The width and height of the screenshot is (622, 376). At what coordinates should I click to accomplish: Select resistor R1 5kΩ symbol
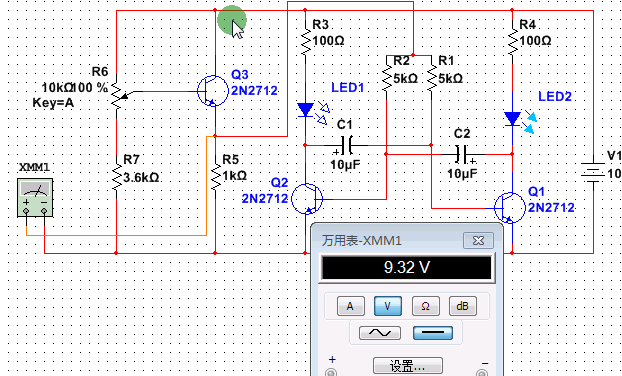click(431, 77)
